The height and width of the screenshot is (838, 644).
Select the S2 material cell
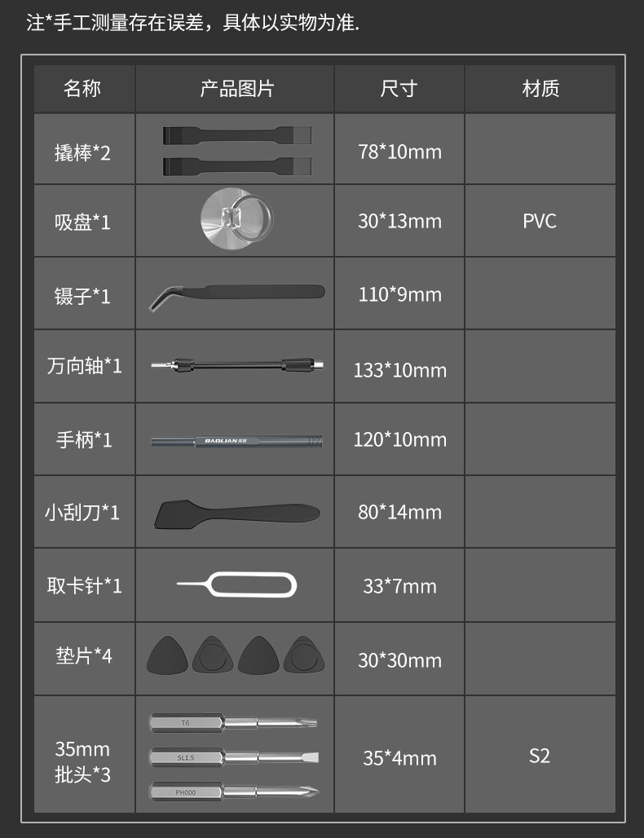pyautogui.click(x=540, y=755)
